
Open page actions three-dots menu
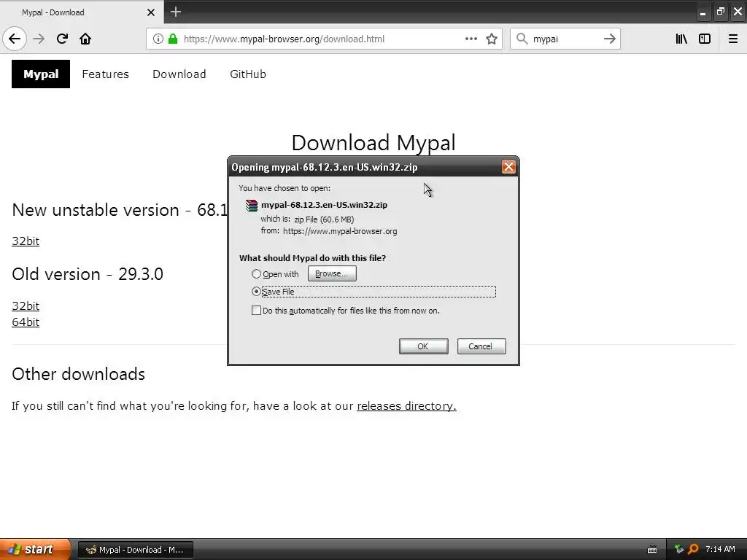pyautogui.click(x=471, y=39)
